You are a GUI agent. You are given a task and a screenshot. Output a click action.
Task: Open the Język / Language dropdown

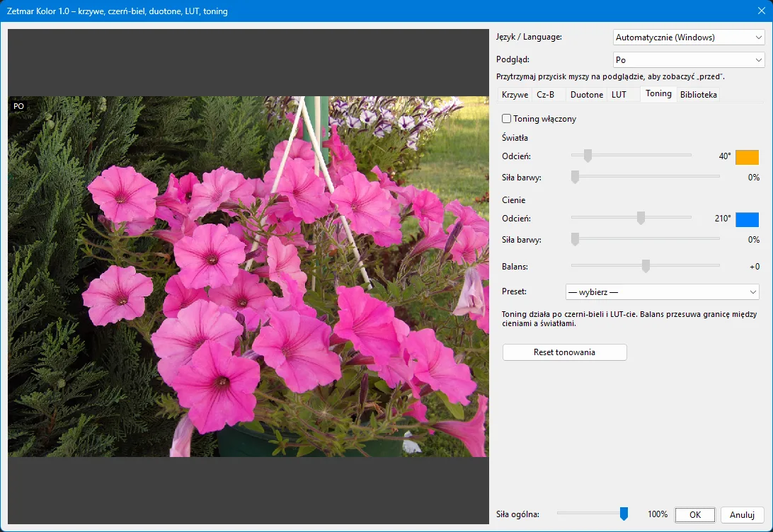pyautogui.click(x=689, y=37)
